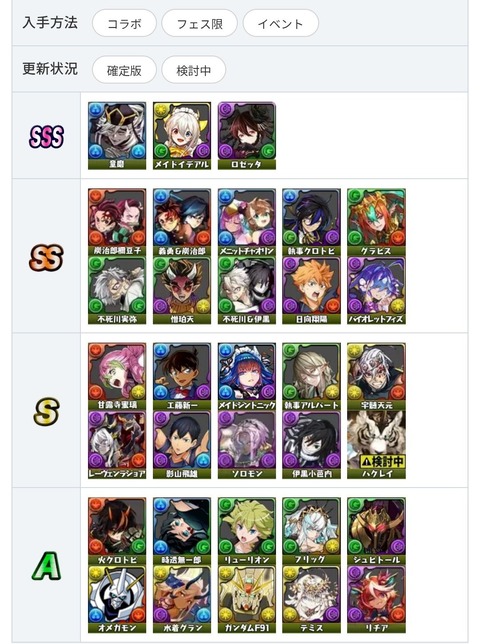This screenshot has width=480, height=644.
Task: Open the ガンダムF91 character icon
Action: (246, 599)
